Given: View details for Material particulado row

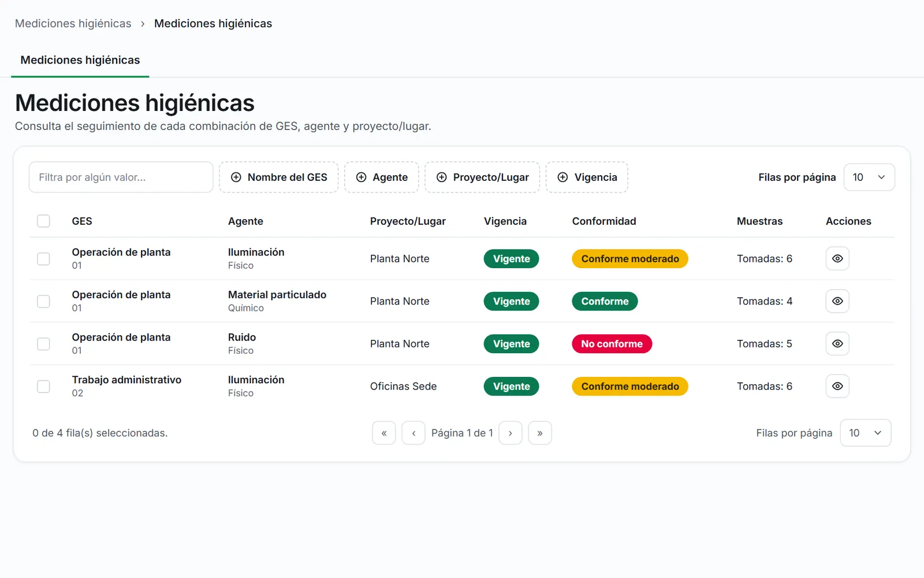Looking at the screenshot, I should pos(837,301).
